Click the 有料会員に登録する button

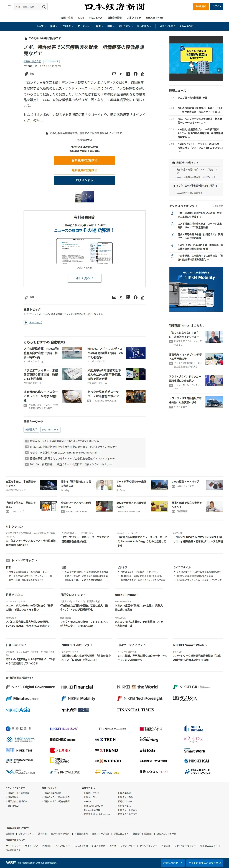point(84,160)
